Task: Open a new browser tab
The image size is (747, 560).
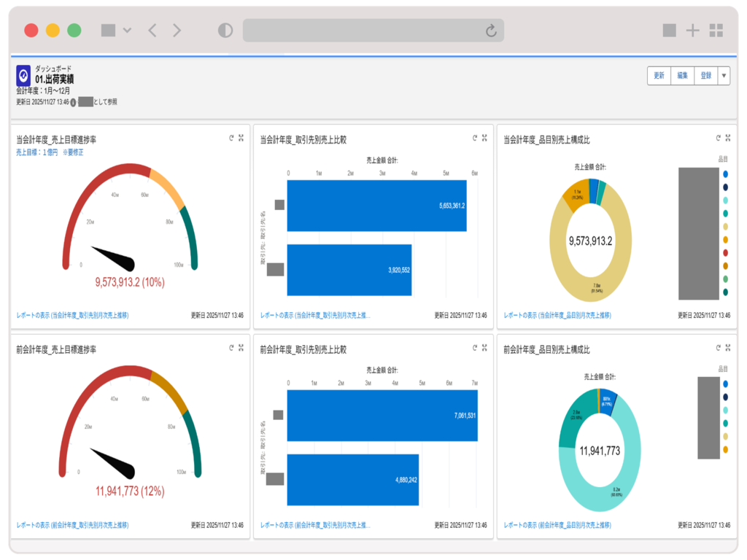Action: tap(692, 31)
